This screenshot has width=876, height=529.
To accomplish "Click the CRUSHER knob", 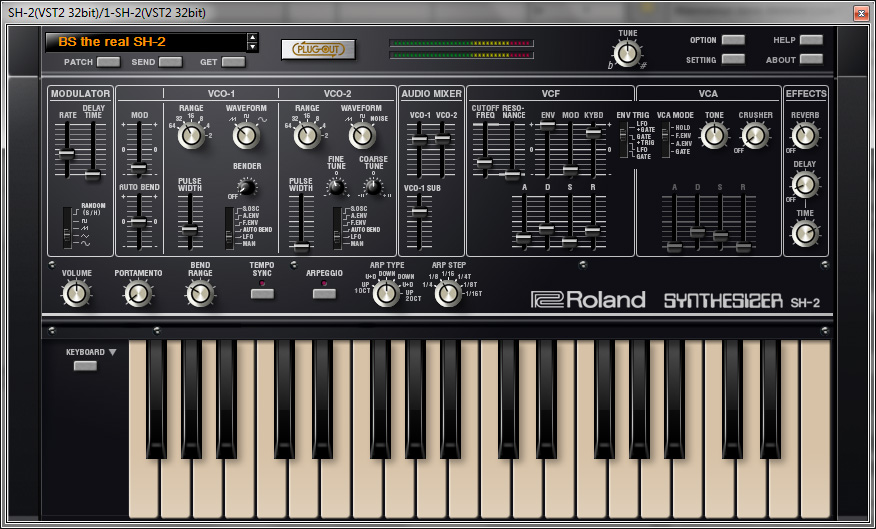I will tap(755, 135).
